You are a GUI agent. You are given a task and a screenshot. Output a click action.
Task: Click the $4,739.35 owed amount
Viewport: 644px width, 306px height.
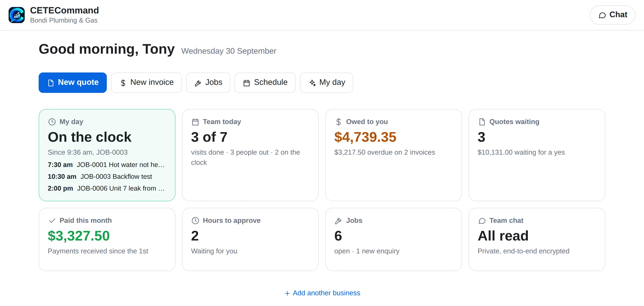click(x=365, y=137)
